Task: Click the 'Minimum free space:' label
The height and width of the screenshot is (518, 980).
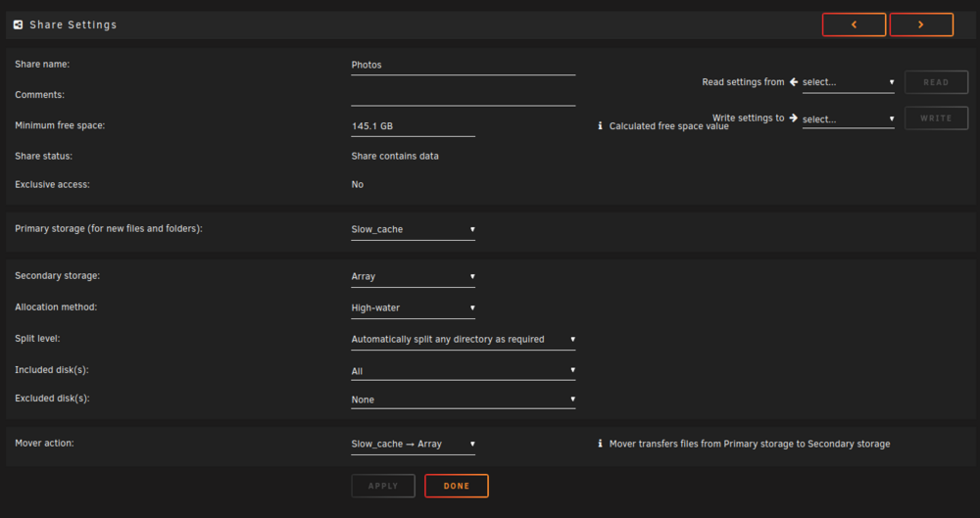Action: [x=60, y=125]
